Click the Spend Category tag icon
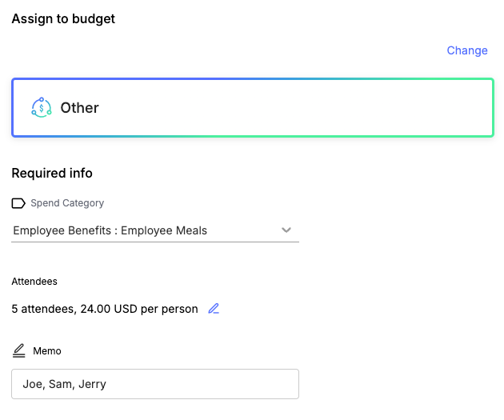 point(18,203)
